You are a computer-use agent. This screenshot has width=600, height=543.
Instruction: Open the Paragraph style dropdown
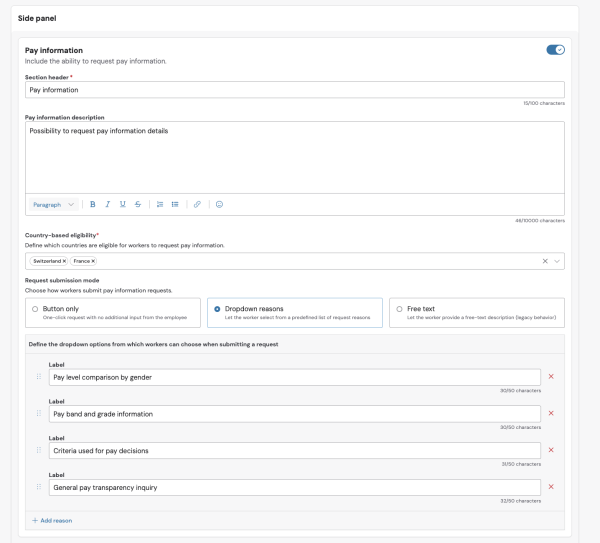pyautogui.click(x=54, y=204)
